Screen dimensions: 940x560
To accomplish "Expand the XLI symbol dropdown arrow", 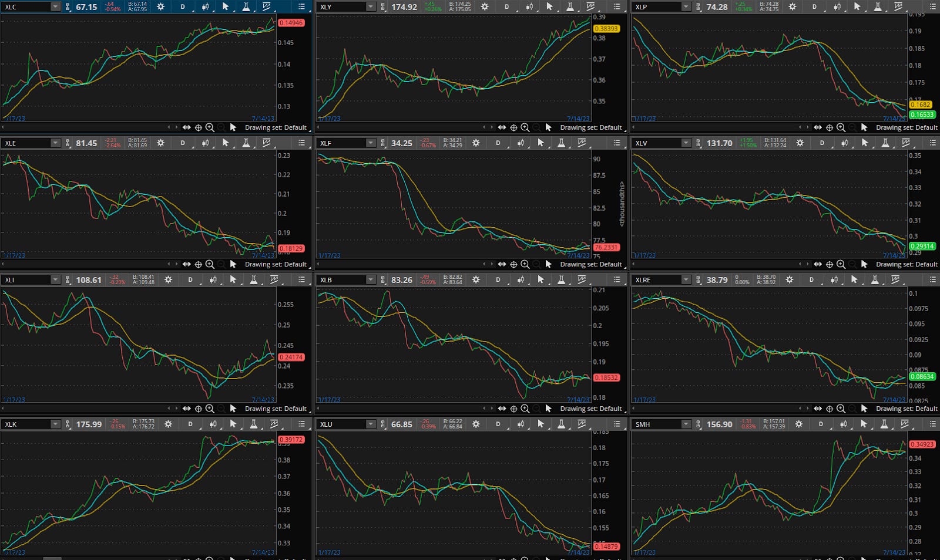I will point(55,280).
